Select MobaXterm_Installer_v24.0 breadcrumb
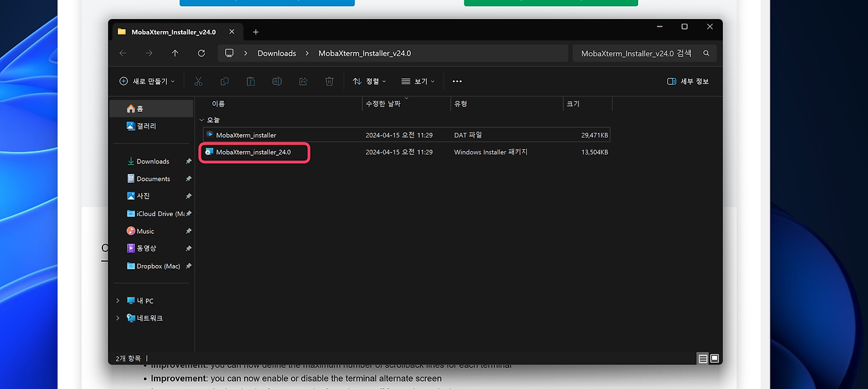868x389 pixels. (x=365, y=53)
